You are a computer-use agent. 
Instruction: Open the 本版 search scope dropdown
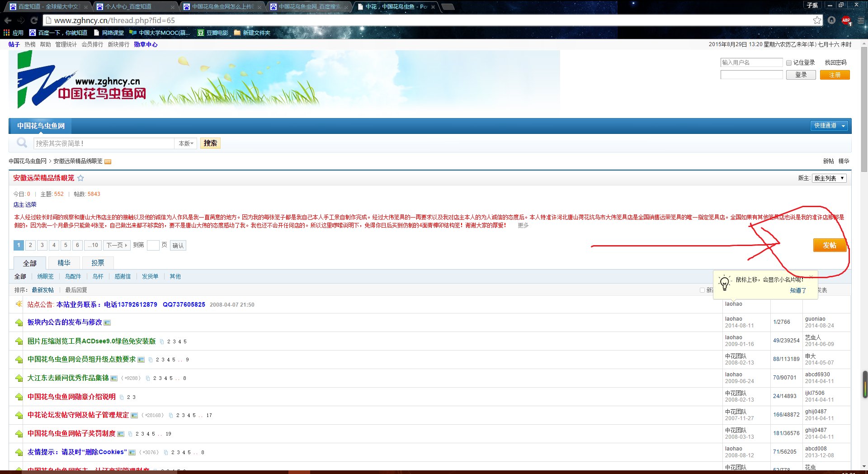[x=185, y=143]
